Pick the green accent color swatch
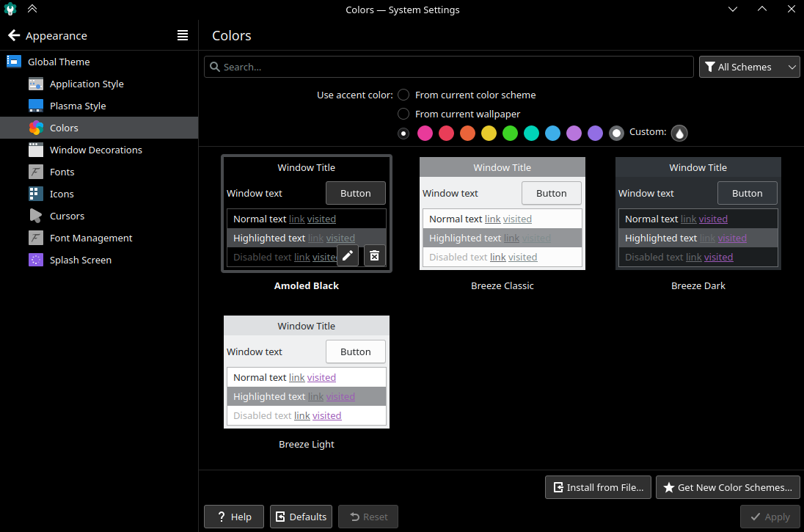This screenshot has height=532, width=804. 510,134
